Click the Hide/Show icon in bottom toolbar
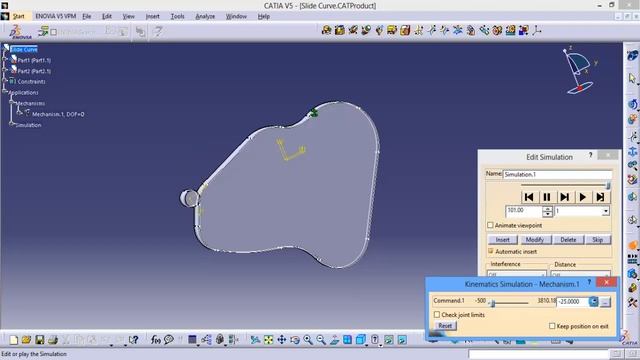Screen dimensions: 640x360 (389, 340)
